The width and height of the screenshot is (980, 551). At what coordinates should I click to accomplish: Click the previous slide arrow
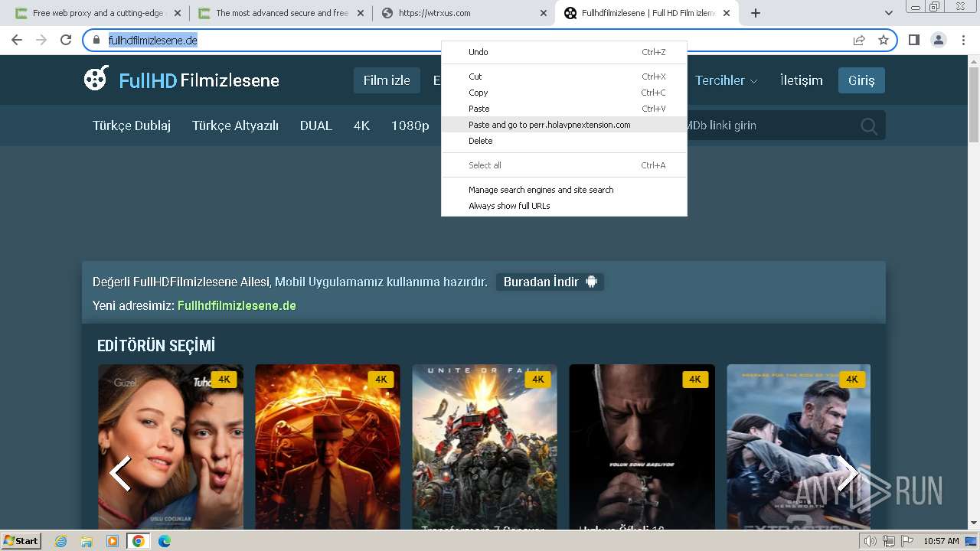tap(120, 473)
